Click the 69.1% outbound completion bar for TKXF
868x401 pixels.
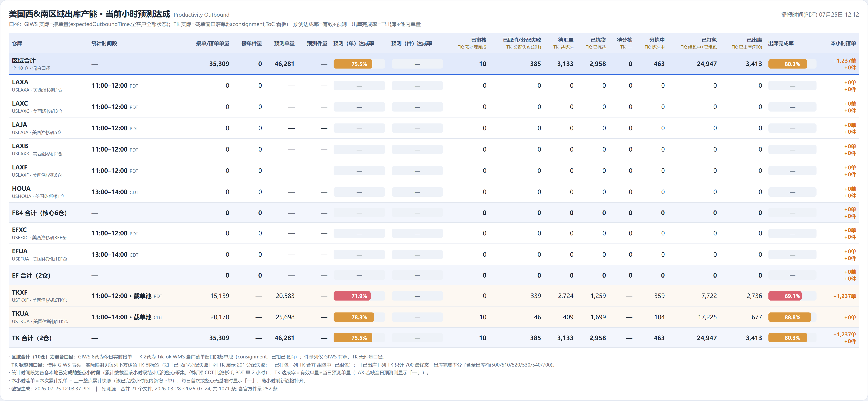click(x=785, y=296)
